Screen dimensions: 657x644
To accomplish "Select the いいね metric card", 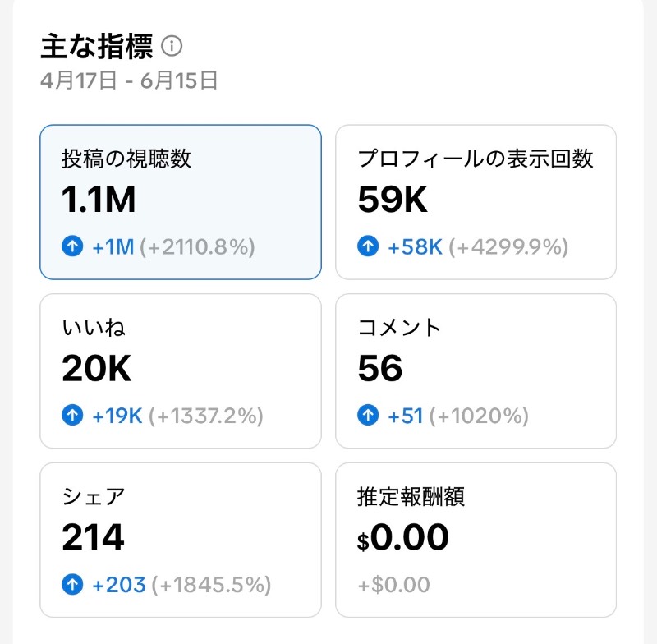I will tap(181, 370).
